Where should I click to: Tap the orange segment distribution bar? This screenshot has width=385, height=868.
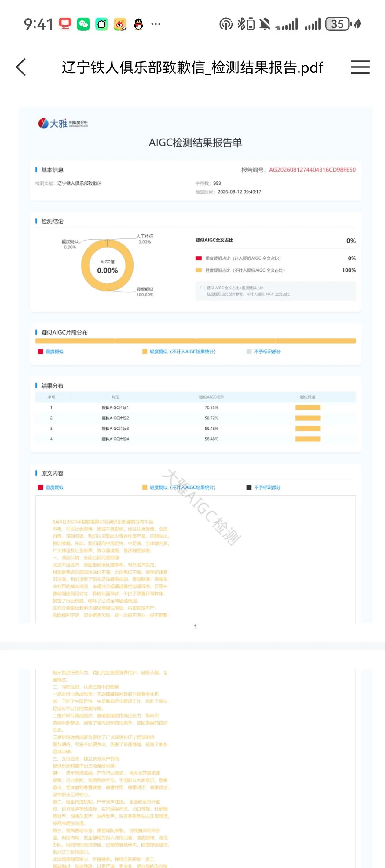coord(195,341)
